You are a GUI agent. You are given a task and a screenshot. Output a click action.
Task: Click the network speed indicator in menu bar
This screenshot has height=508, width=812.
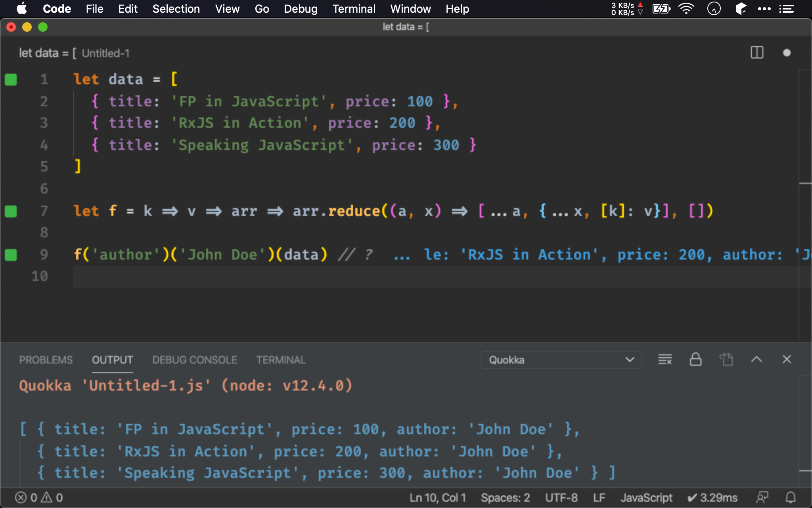pos(627,9)
